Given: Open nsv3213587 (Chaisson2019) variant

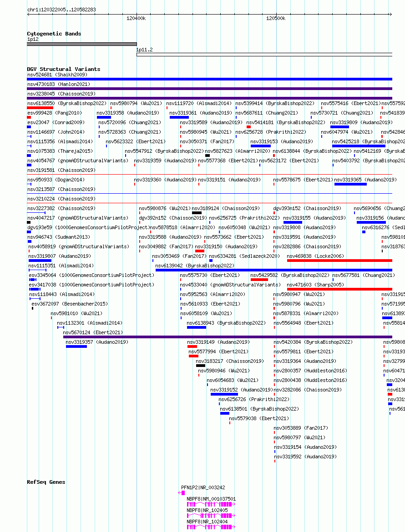Looking at the screenshot, I should click(x=61, y=189).
